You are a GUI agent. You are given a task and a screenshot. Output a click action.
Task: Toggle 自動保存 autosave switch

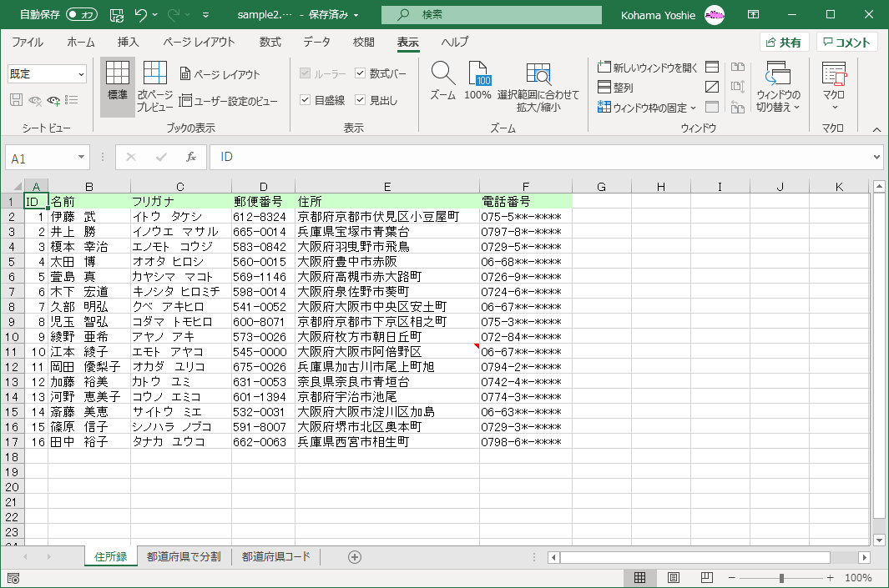tap(82, 15)
